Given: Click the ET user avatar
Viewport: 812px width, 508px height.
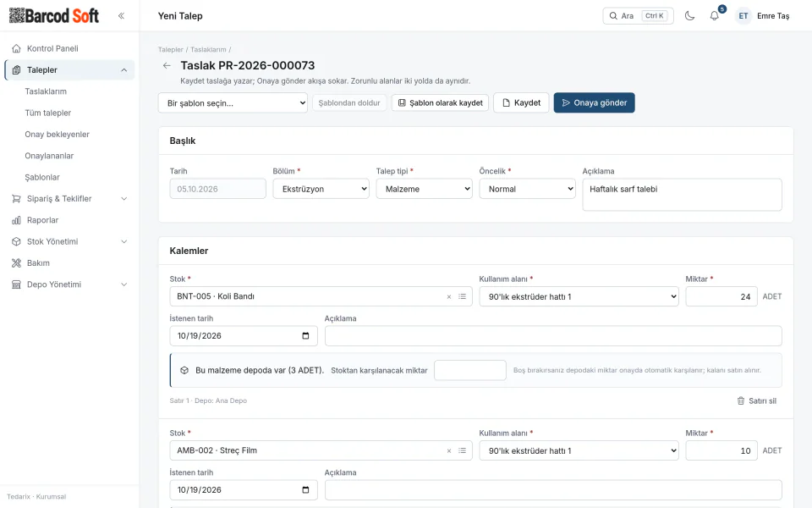Looking at the screenshot, I should point(743,15).
